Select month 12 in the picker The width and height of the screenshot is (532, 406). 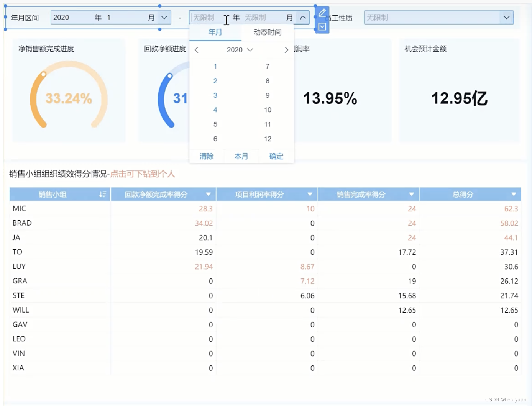(x=268, y=139)
